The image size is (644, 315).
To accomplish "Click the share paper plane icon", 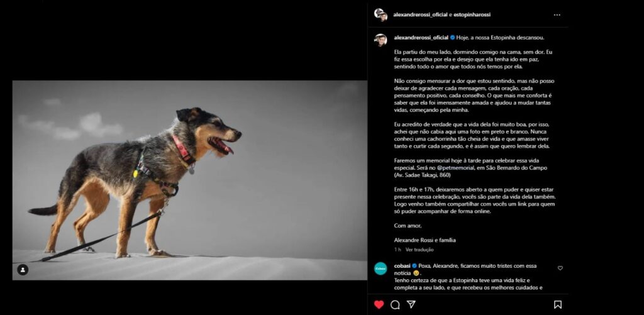I will pyautogui.click(x=411, y=304).
